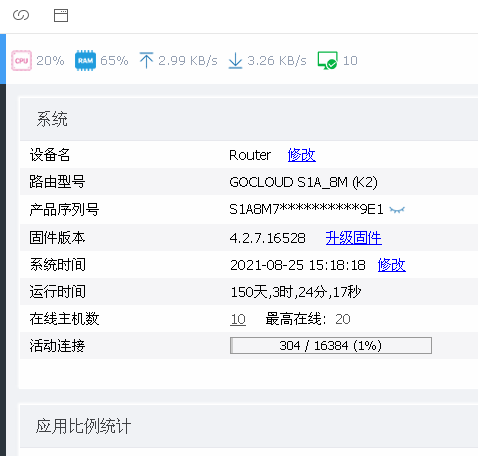Click the 3.26 KB/s download rate text
This screenshot has width=478, height=456.
point(277,60)
